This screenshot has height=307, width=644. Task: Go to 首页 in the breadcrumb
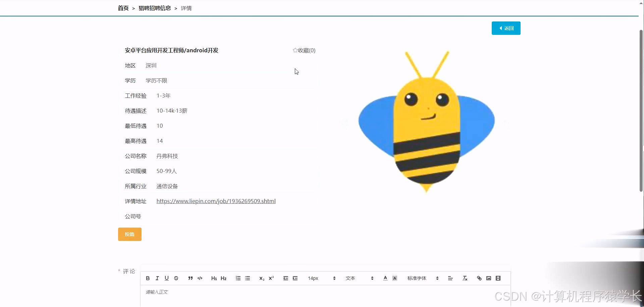(123, 8)
